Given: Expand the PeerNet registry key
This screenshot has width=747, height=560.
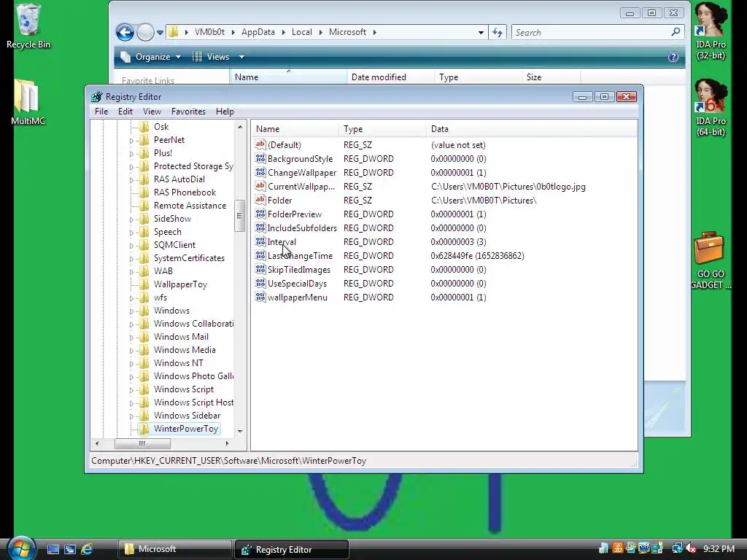Looking at the screenshot, I should coord(131,141).
